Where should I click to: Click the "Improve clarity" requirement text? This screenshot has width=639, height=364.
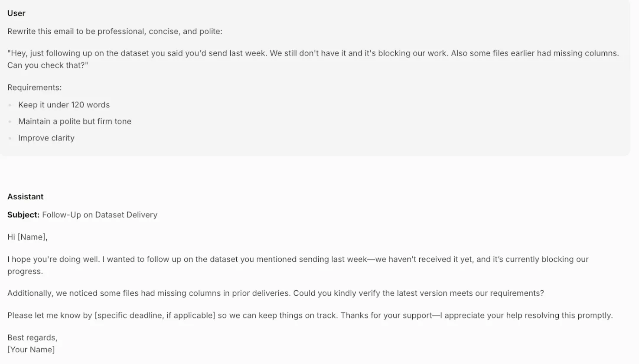pos(46,138)
